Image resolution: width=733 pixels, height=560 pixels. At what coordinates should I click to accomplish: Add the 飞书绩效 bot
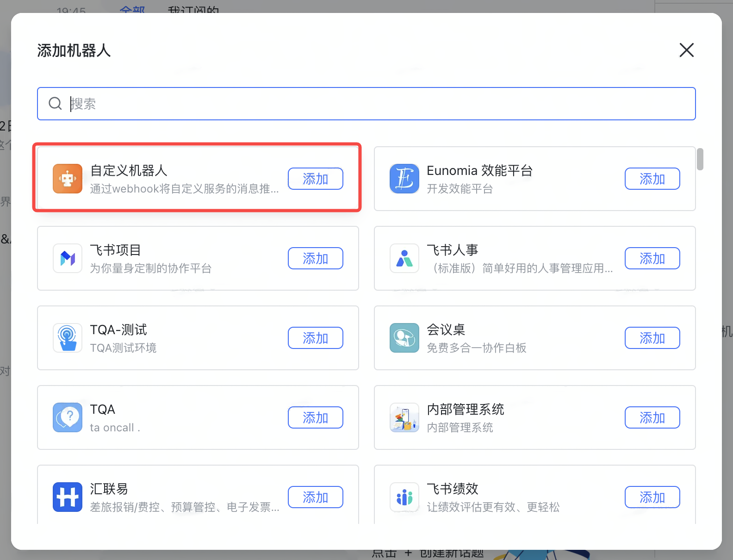[652, 497]
